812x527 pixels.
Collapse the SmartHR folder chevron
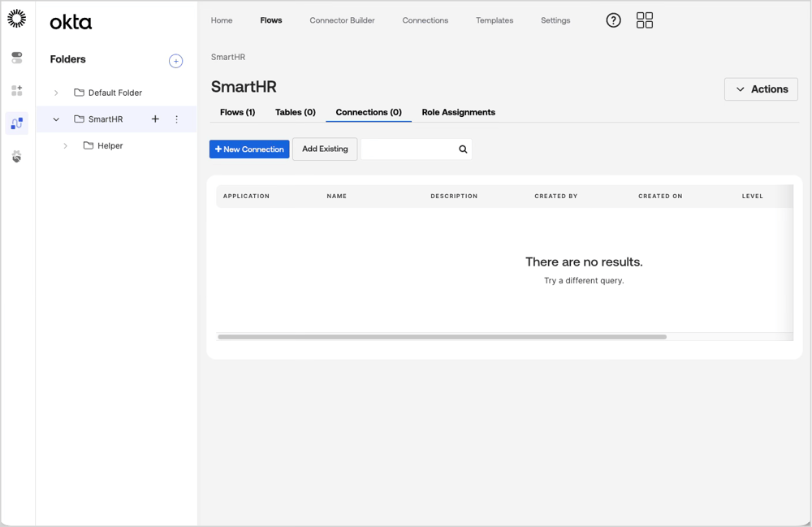point(56,119)
